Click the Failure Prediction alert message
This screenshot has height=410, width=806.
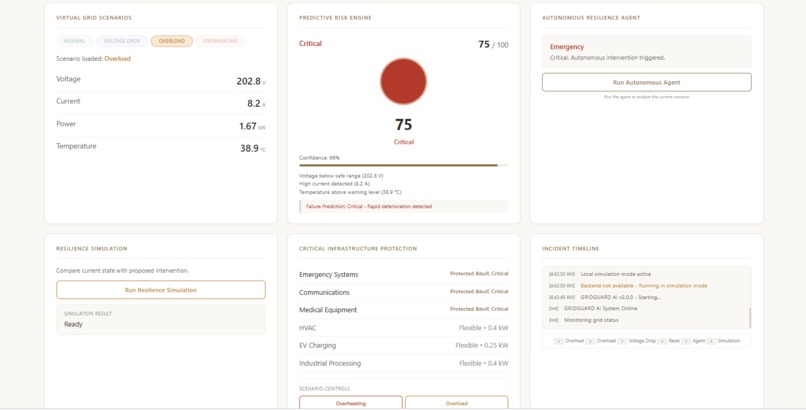404,206
